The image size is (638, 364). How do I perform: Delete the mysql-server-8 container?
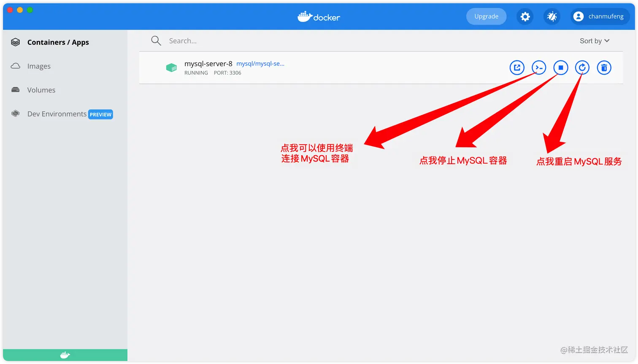[x=604, y=67]
